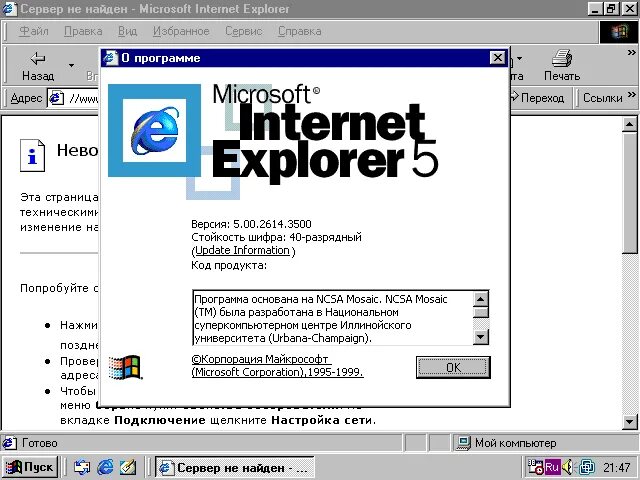Click inside the NCSA Mosaic credits textbox
640x480 pixels.
coord(333,318)
